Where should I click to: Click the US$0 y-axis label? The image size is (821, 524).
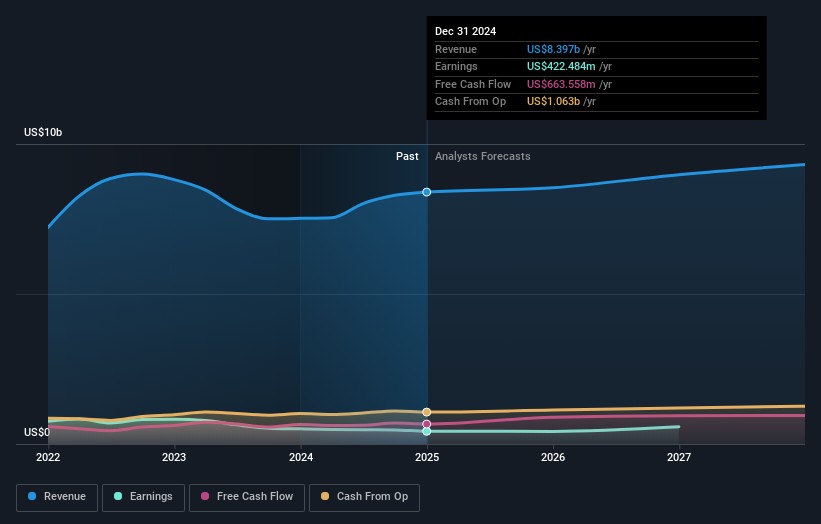[x=38, y=433]
